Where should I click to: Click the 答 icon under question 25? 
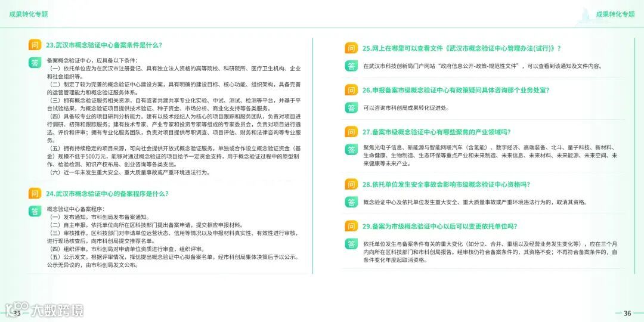pyautogui.click(x=351, y=66)
